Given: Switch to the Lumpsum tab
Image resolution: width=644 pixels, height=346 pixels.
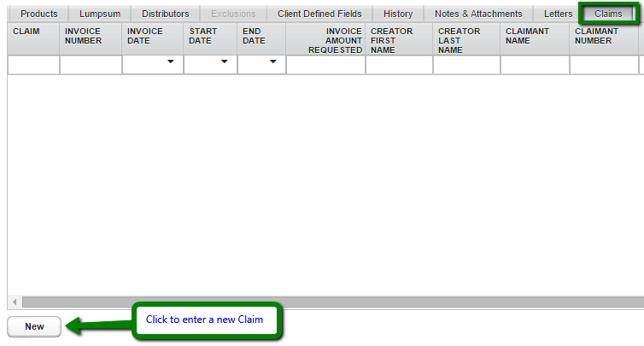Looking at the screenshot, I should click(100, 14).
